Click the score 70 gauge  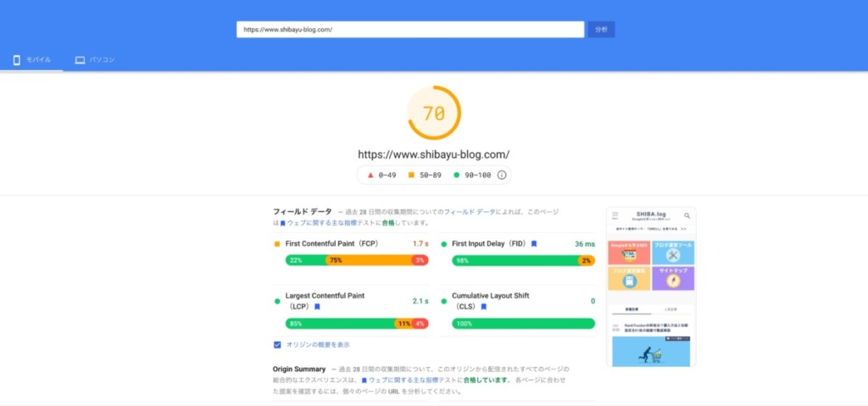434,113
